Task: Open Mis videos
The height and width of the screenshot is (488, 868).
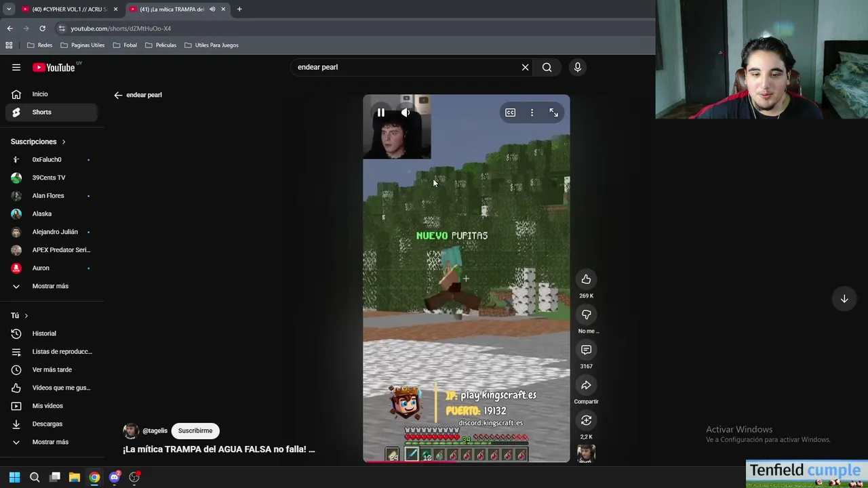Action: [52, 406]
